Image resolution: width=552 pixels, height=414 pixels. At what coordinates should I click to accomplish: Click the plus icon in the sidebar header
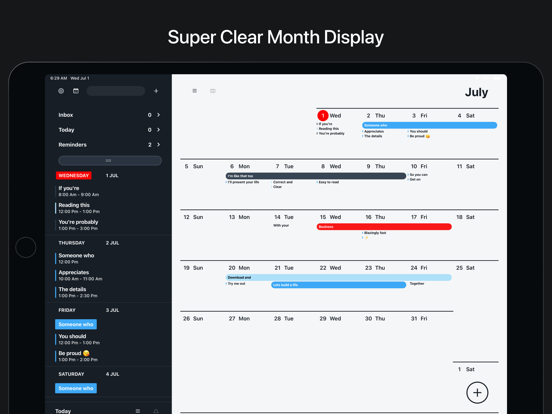tap(156, 91)
